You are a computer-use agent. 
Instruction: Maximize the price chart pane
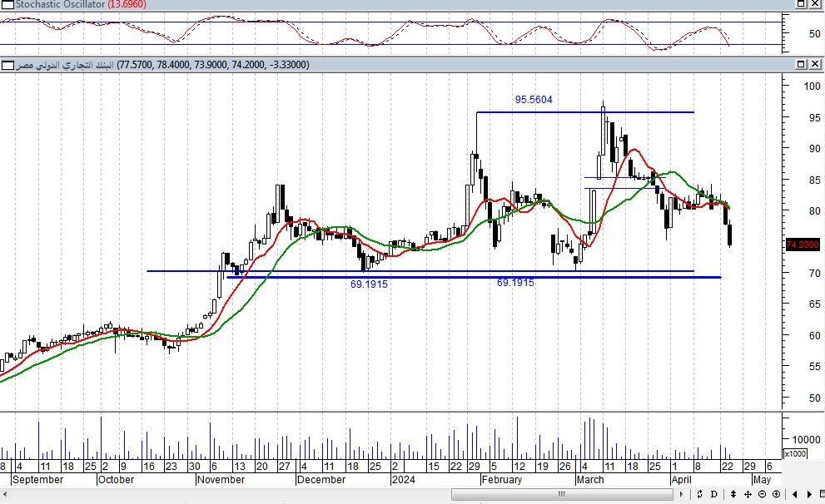tap(800, 64)
